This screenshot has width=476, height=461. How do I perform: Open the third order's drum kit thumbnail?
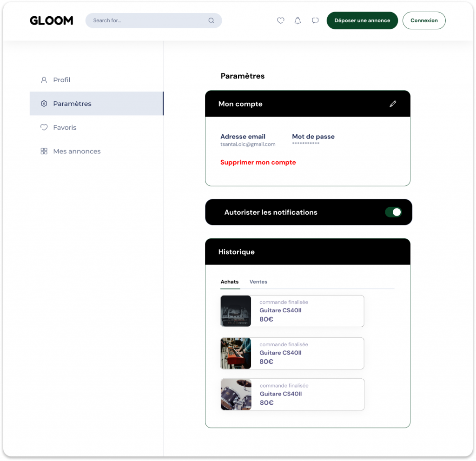click(x=236, y=394)
